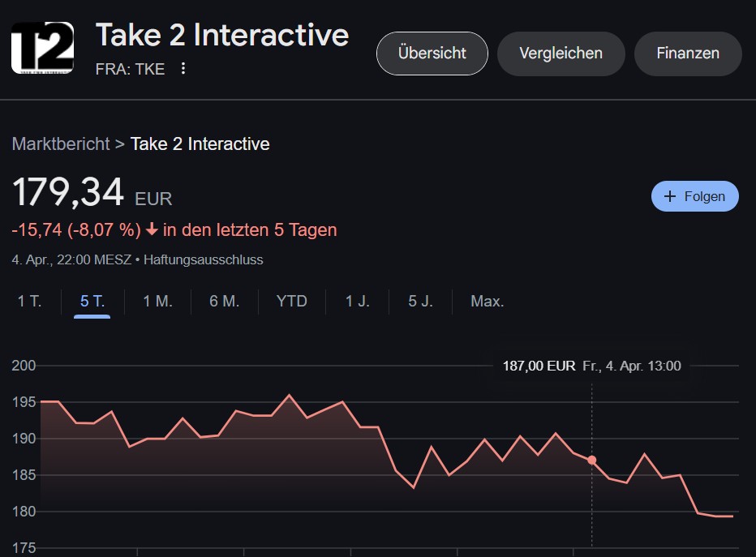Screen dimensions: 756x557
Task: Click the highlighted data point on chart
Action: (x=591, y=461)
